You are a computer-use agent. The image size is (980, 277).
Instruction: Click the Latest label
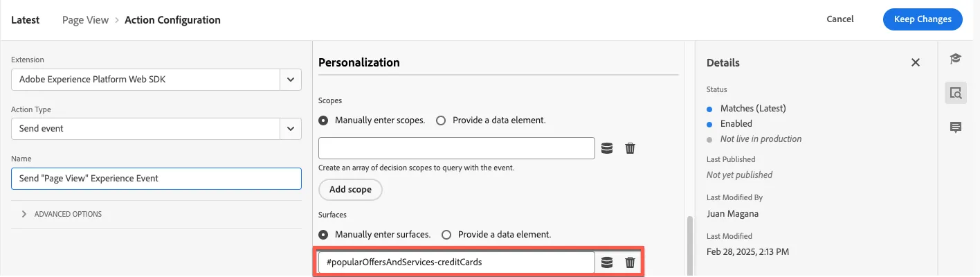[x=25, y=20]
